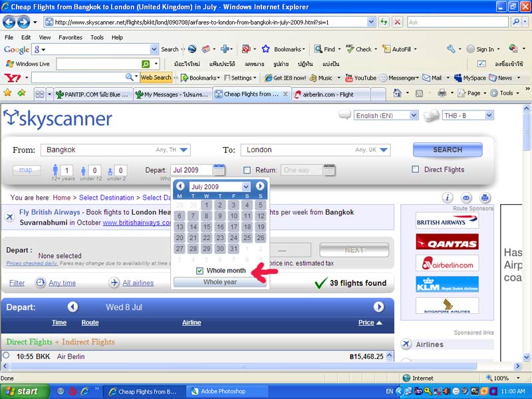This screenshot has height=399, width=532.
Task: Click the Google toolbar wrench settings icon
Action: (x=452, y=49)
